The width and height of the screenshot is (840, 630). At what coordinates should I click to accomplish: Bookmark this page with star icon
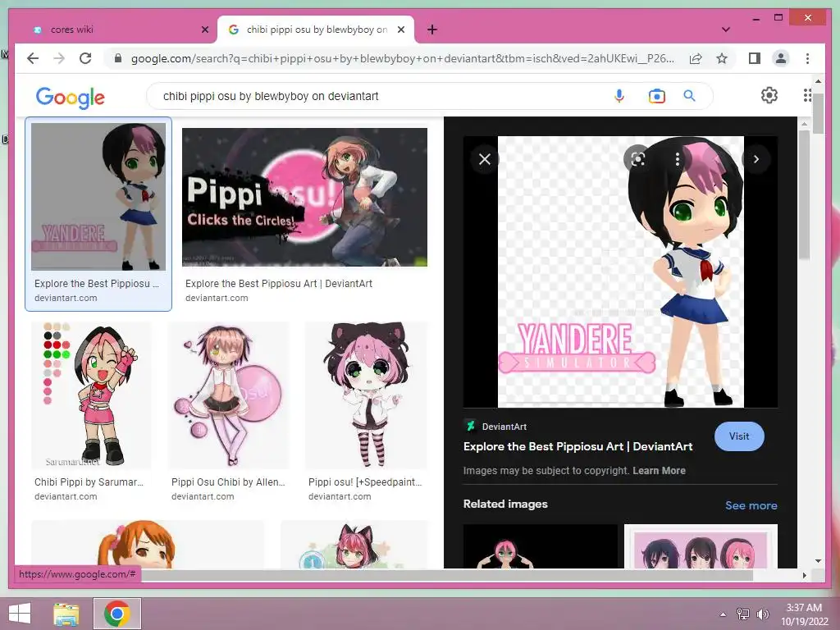(722, 58)
